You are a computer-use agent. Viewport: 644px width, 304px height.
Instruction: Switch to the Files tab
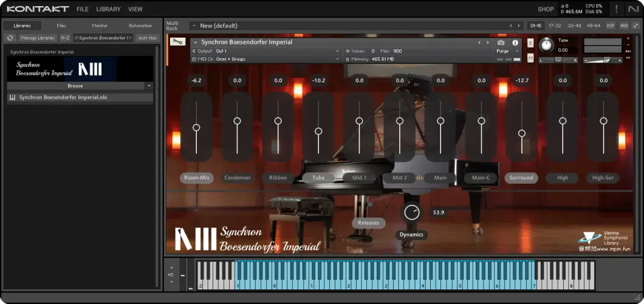[61, 26]
